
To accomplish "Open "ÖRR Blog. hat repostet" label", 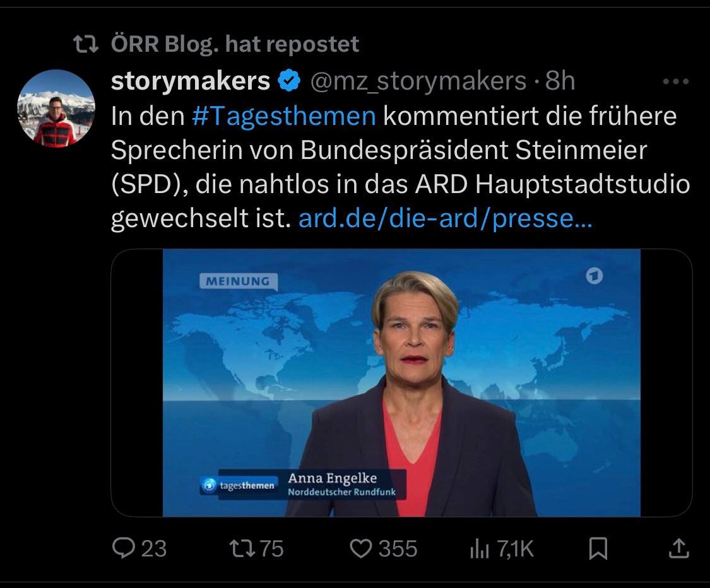I will pyautogui.click(x=235, y=44).
